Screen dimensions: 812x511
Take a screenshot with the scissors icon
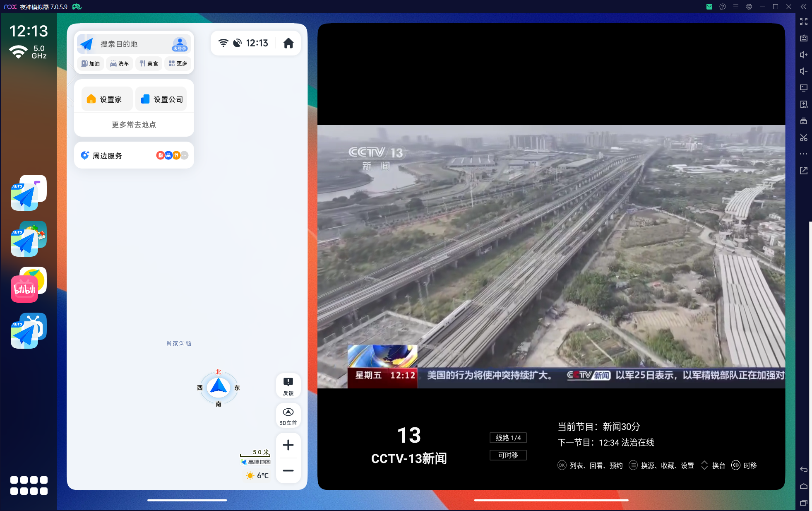click(x=804, y=137)
